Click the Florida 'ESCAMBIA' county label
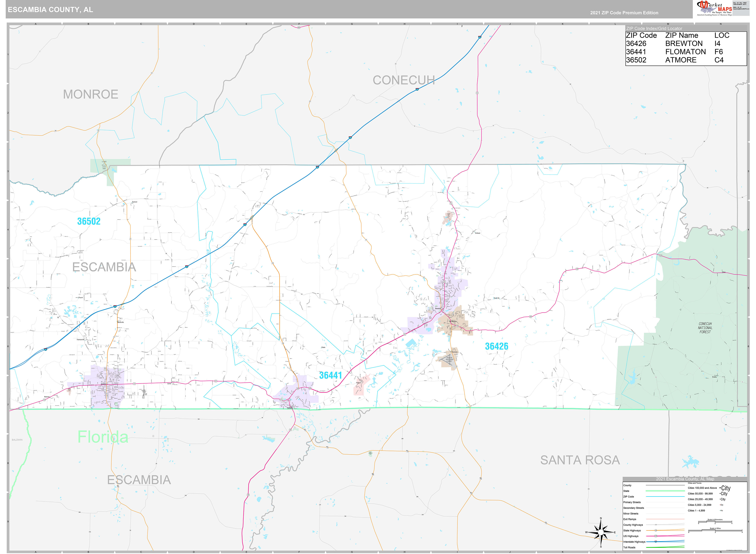Image resolution: width=756 pixels, height=554 pixels. pyautogui.click(x=139, y=480)
